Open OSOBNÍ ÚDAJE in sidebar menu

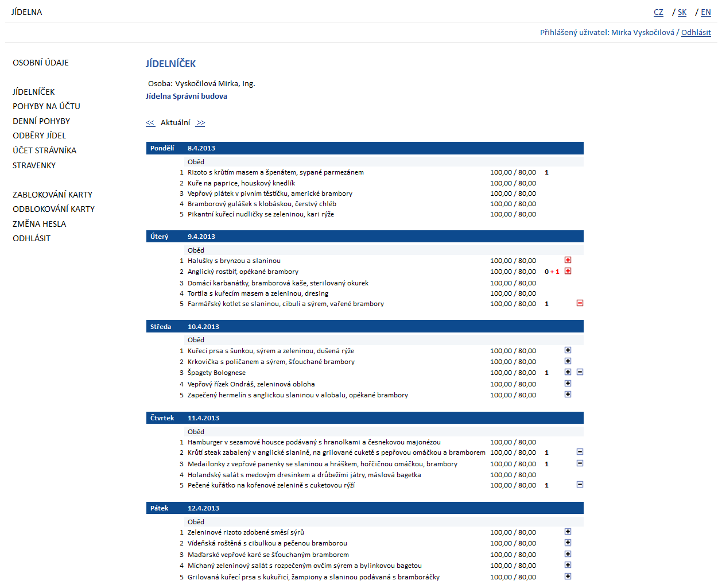41,63
